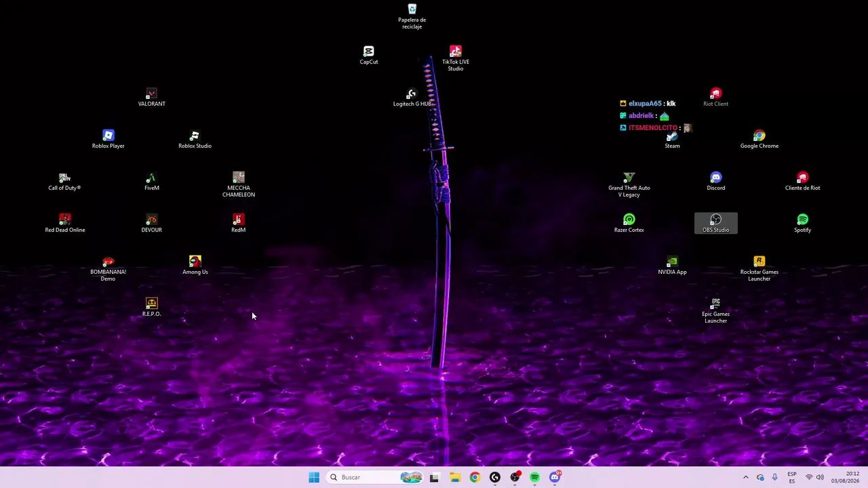This screenshot has height=488, width=868.
Task: Select the Rockstar Games Launcher desktop icon
Action: point(759,268)
